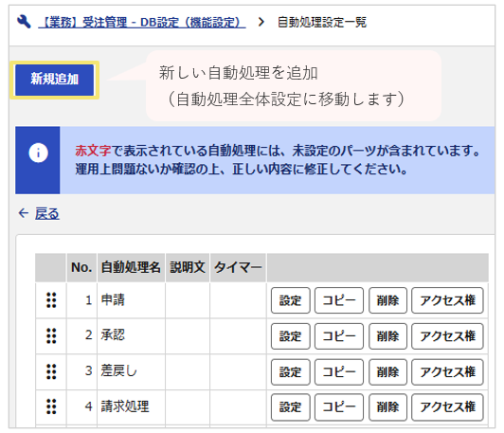Click 削除 button for 申請 row
The width and height of the screenshot is (504, 433).
pyautogui.click(x=387, y=300)
